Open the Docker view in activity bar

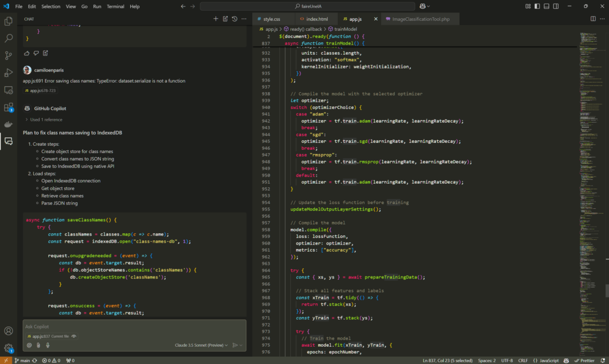(x=8, y=124)
